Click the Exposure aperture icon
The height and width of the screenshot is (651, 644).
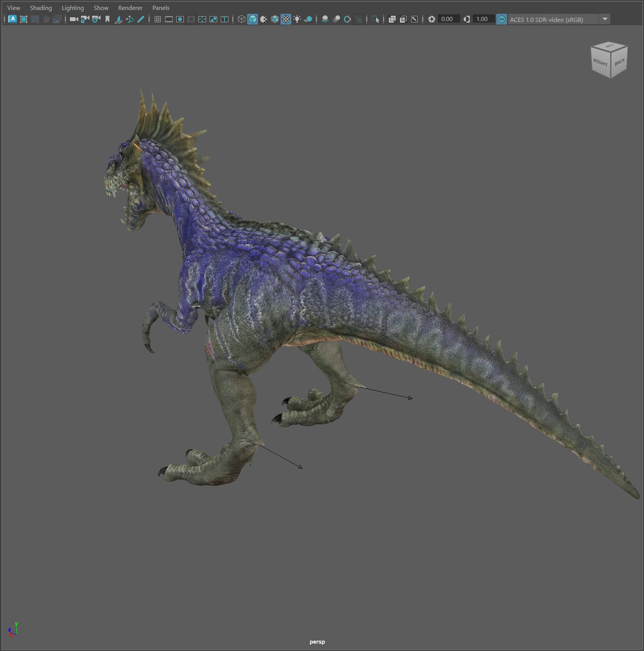431,19
